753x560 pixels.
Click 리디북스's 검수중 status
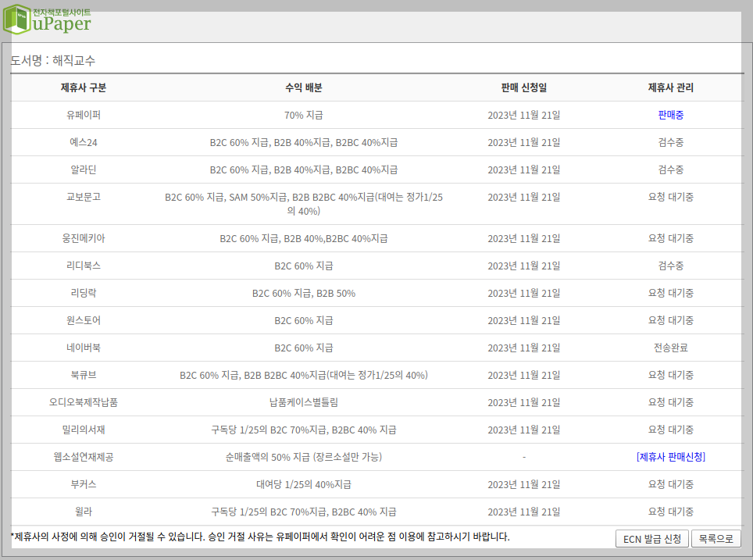670,266
